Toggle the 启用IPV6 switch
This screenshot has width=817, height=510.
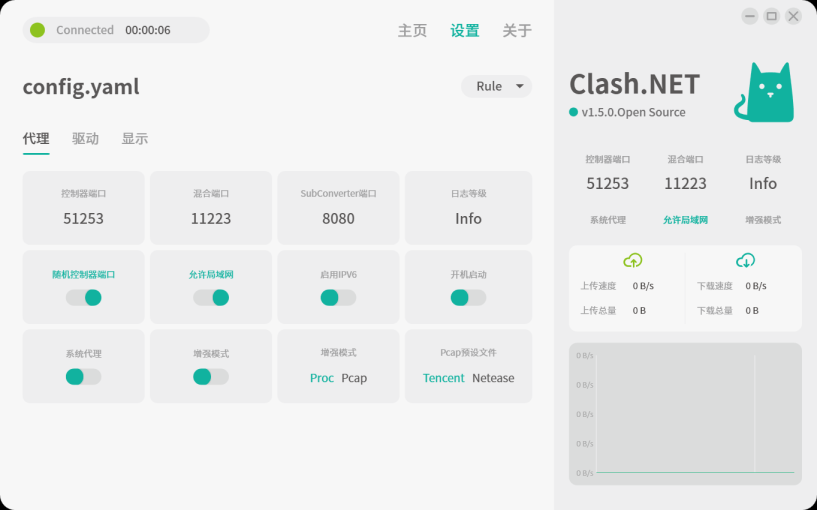pyautogui.click(x=338, y=297)
